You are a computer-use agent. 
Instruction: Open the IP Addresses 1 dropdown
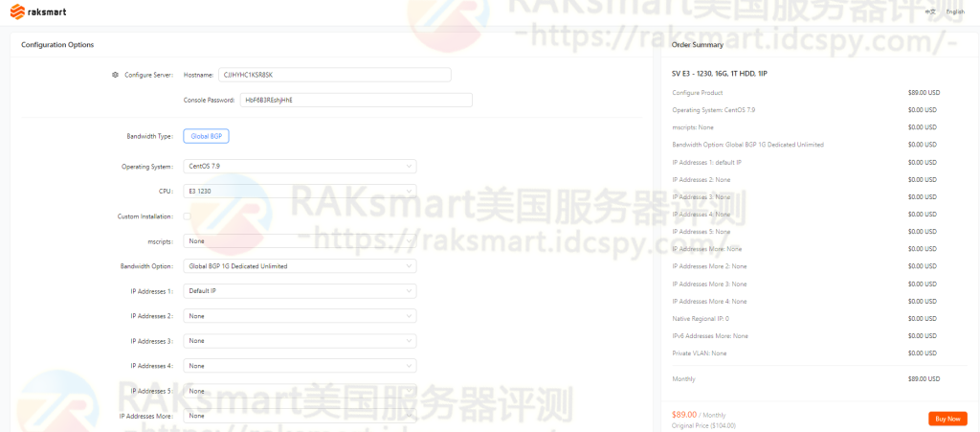pos(300,290)
